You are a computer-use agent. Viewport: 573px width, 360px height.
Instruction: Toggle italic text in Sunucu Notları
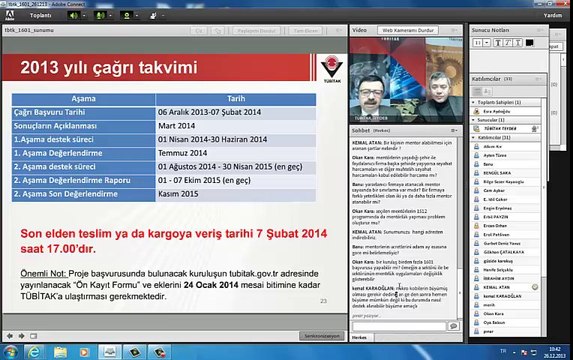pos(508,43)
